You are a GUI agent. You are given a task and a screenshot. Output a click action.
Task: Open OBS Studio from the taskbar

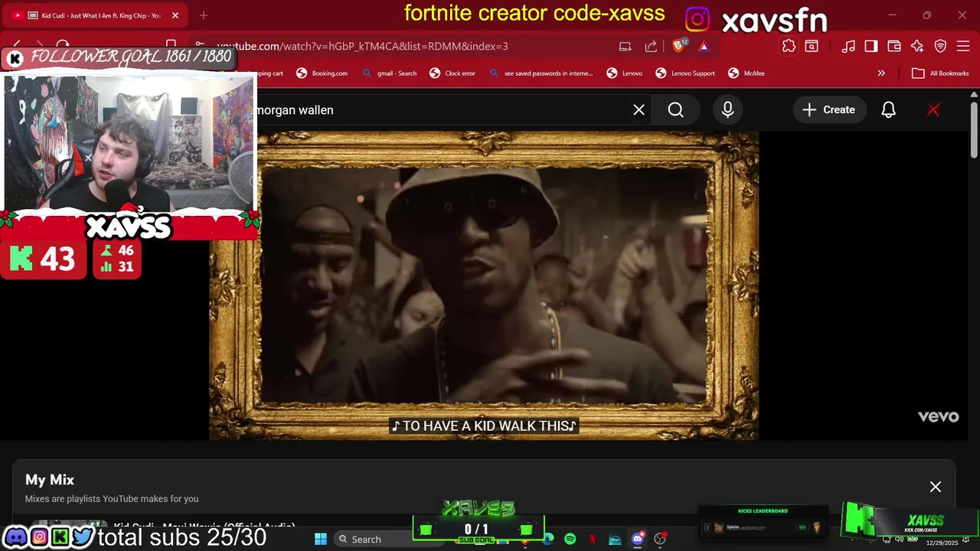[x=660, y=539]
